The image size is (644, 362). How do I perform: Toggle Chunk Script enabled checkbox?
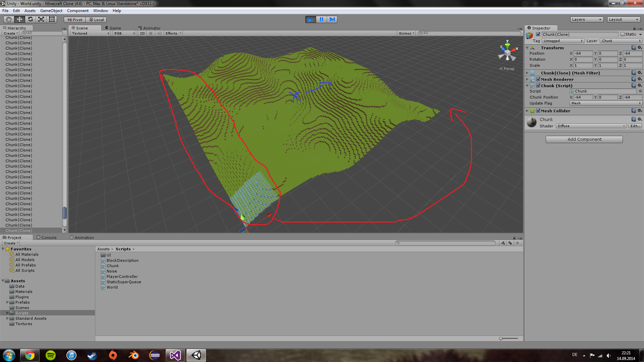point(538,85)
